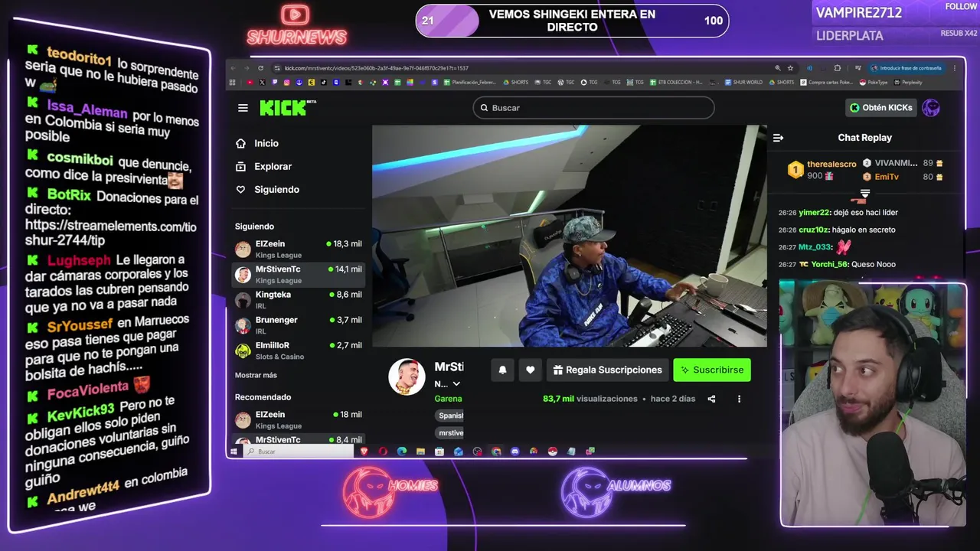The height and width of the screenshot is (551, 980).
Task: Click the browser back arrow
Action: click(233, 68)
